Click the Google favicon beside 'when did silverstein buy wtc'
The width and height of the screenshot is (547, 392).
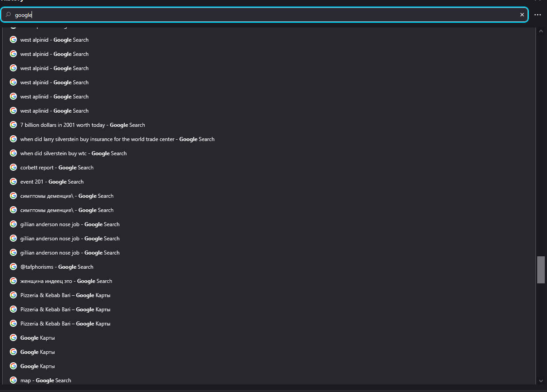coord(13,153)
